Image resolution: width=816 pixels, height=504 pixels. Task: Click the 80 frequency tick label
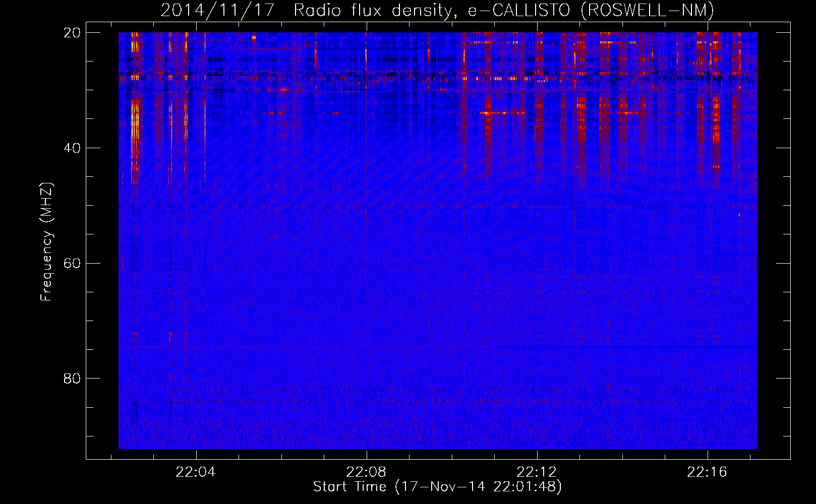pyautogui.click(x=72, y=379)
